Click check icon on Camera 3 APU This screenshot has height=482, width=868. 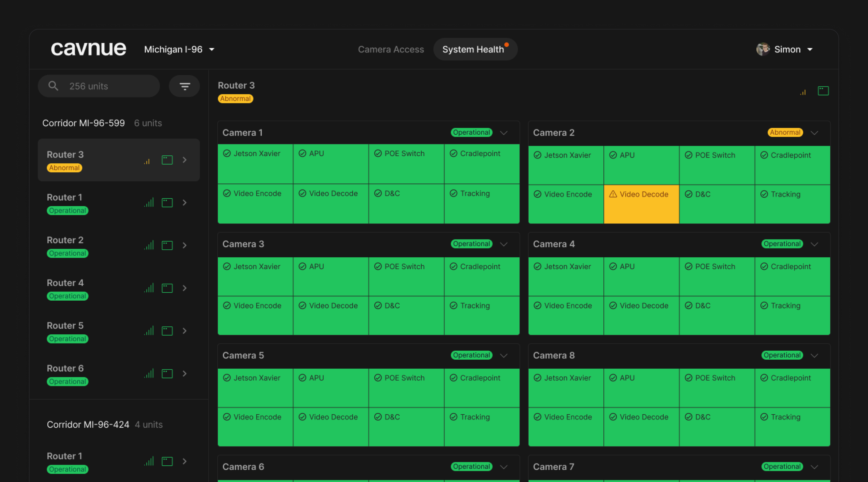coord(302,266)
